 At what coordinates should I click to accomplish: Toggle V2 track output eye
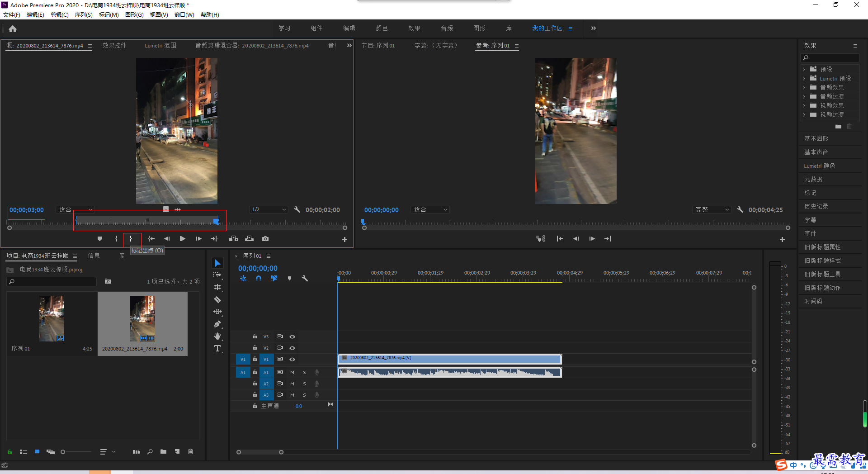click(292, 348)
